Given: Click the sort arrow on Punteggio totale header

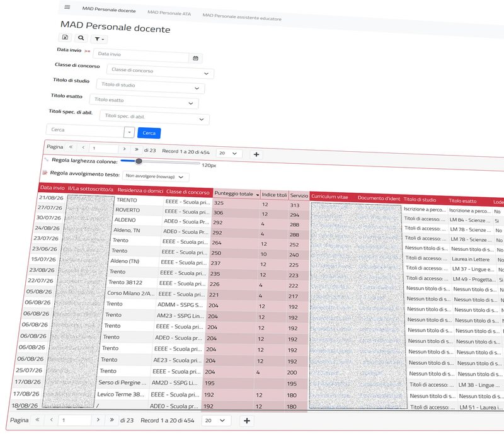Looking at the screenshot, I should [258, 195].
